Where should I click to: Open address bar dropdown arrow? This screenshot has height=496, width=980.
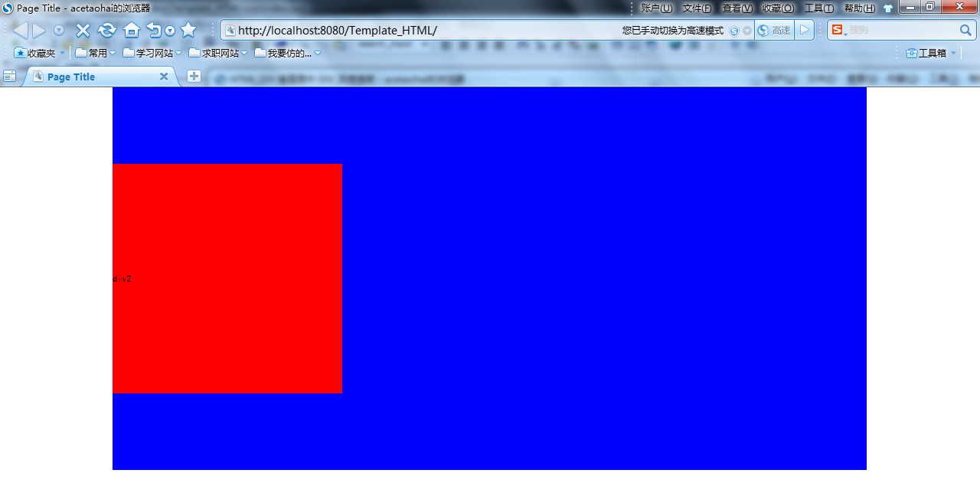point(747,31)
